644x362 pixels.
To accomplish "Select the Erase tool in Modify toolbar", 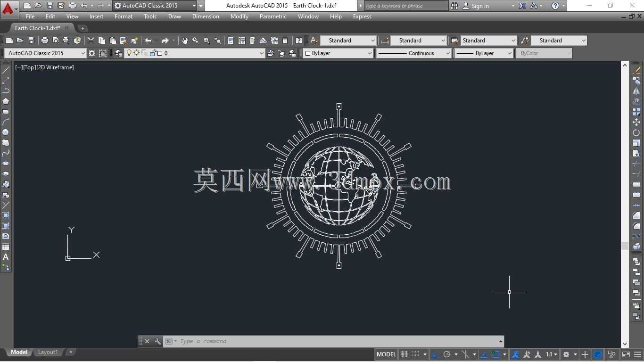I will point(636,70).
